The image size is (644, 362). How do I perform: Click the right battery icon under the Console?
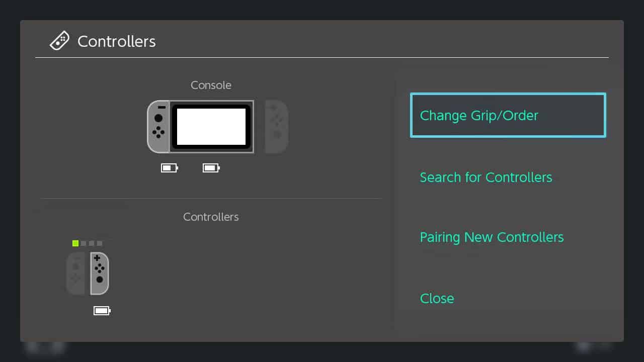pos(211,168)
